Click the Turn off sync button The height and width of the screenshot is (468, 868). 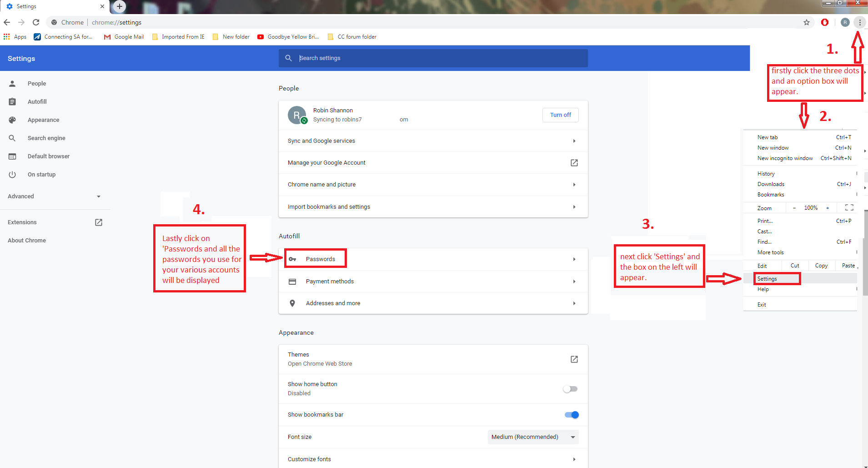coord(560,115)
